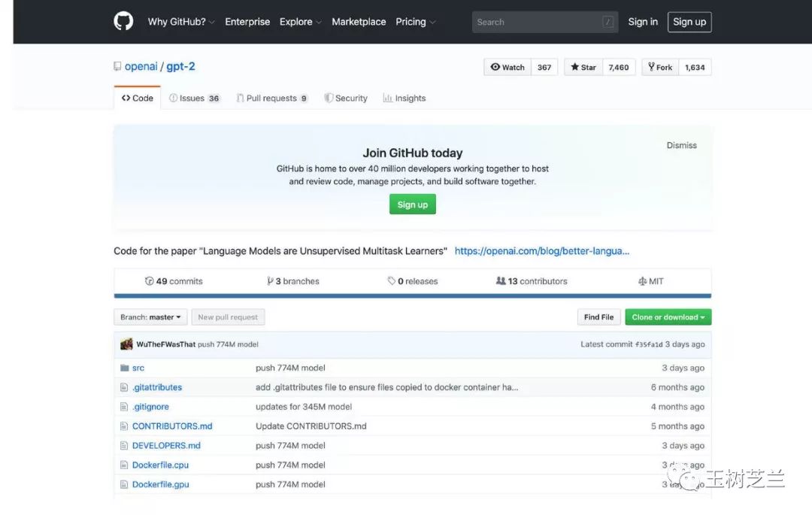This screenshot has height=515, width=812.
Task: Click the file icon beside DEVELOPERS.md
Action: (x=124, y=445)
